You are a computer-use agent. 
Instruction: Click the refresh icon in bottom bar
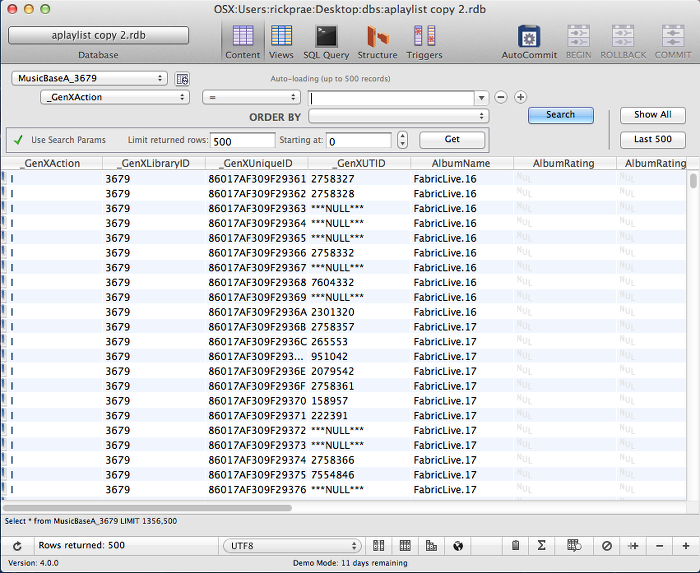point(17,546)
